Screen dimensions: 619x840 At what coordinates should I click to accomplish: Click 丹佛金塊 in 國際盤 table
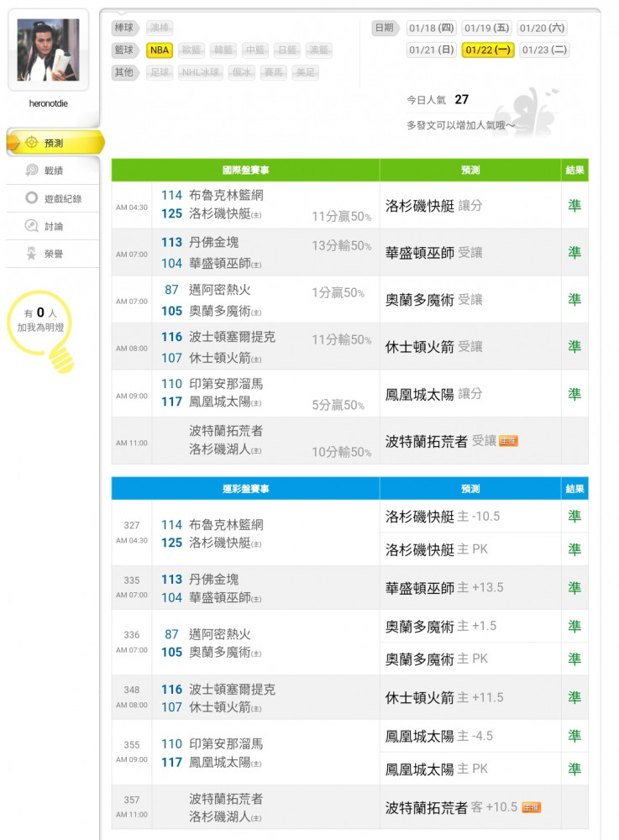coord(213,242)
